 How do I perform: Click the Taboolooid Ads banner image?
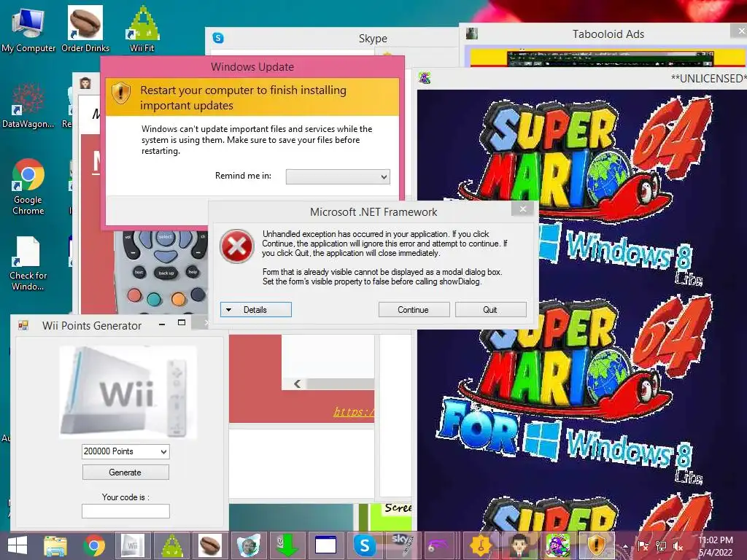point(608,58)
